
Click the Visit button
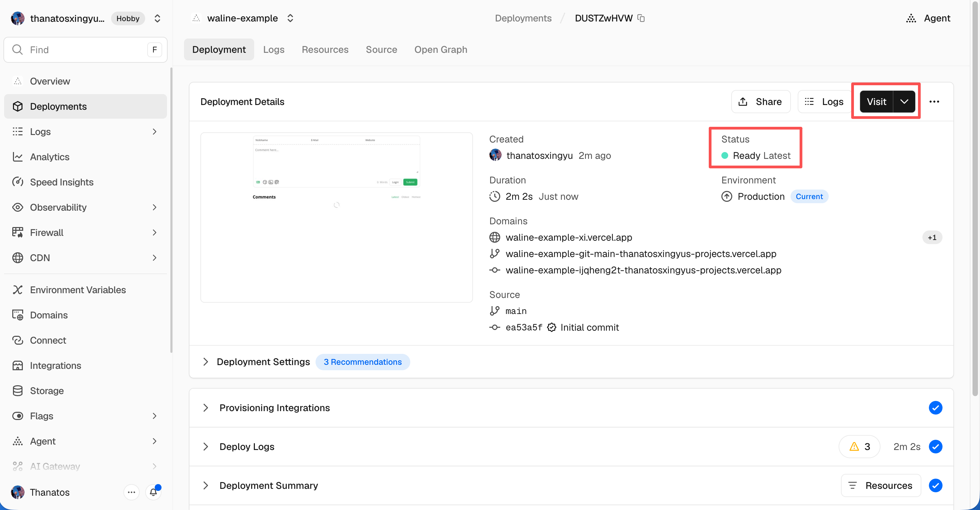(x=876, y=102)
